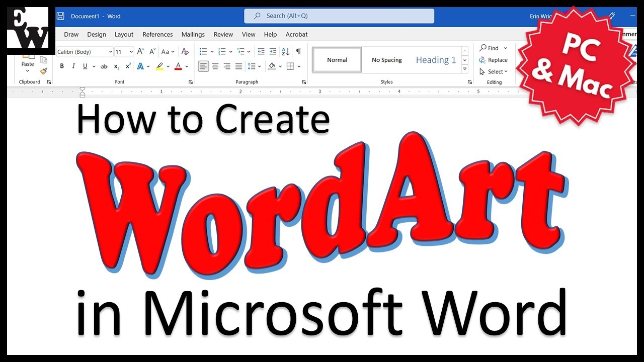Center-align text with the Center icon
This screenshot has height=362, width=644.
(x=215, y=66)
